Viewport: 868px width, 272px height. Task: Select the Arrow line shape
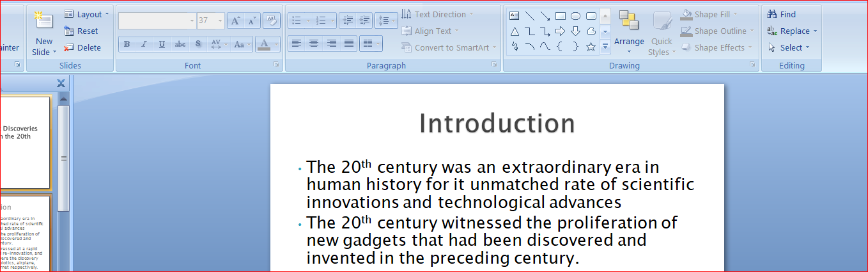point(545,15)
